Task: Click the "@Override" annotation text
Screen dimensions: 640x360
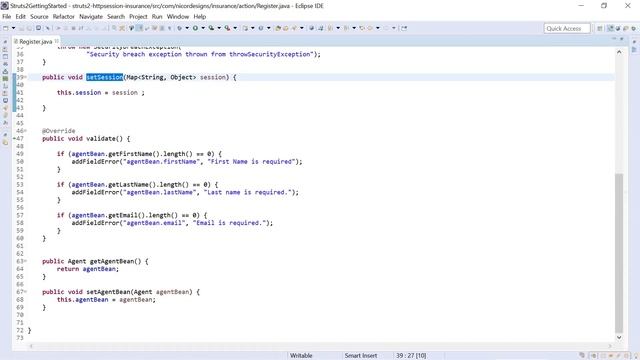Action: [x=58, y=131]
